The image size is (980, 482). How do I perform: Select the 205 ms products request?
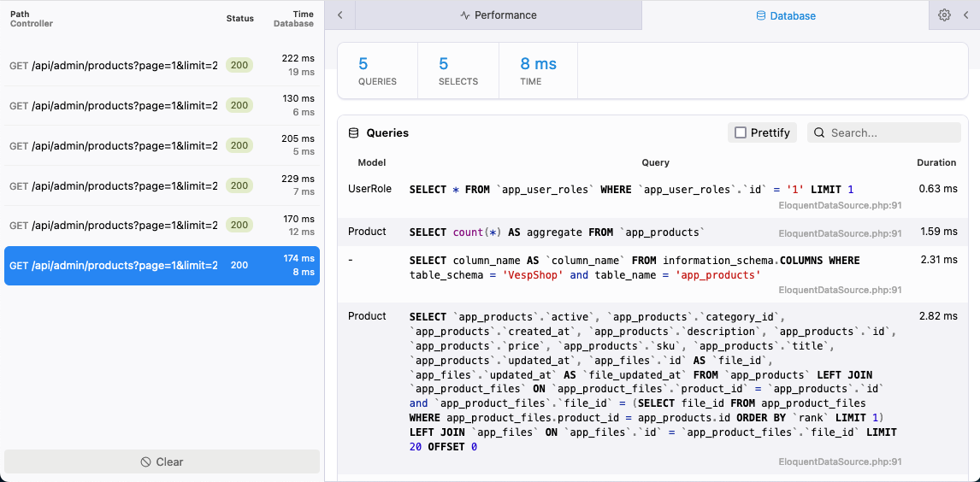click(162, 145)
